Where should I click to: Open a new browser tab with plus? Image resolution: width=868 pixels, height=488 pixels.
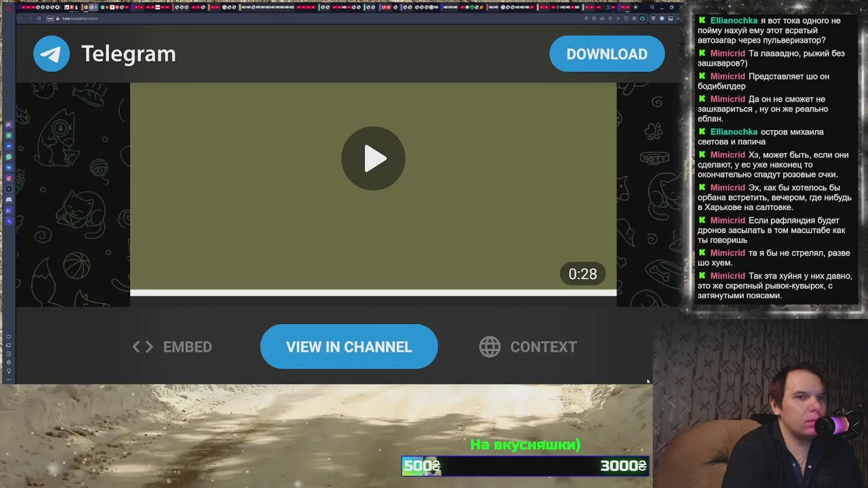[635, 7]
